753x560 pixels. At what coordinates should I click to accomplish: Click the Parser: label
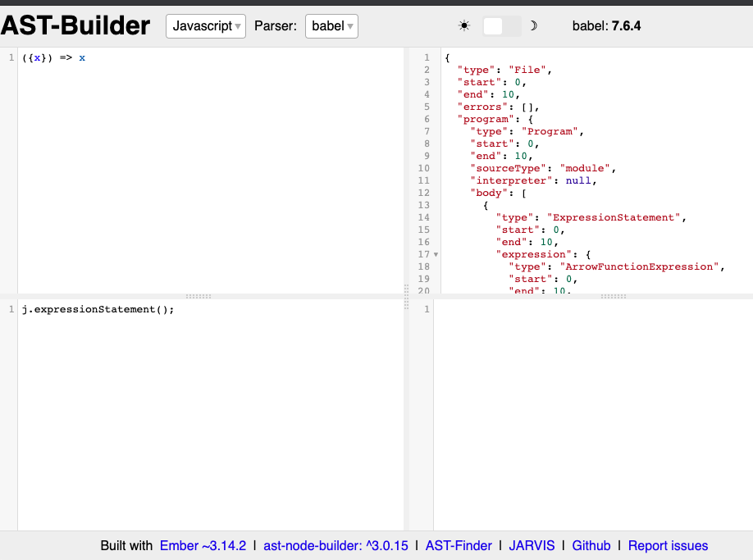(276, 26)
